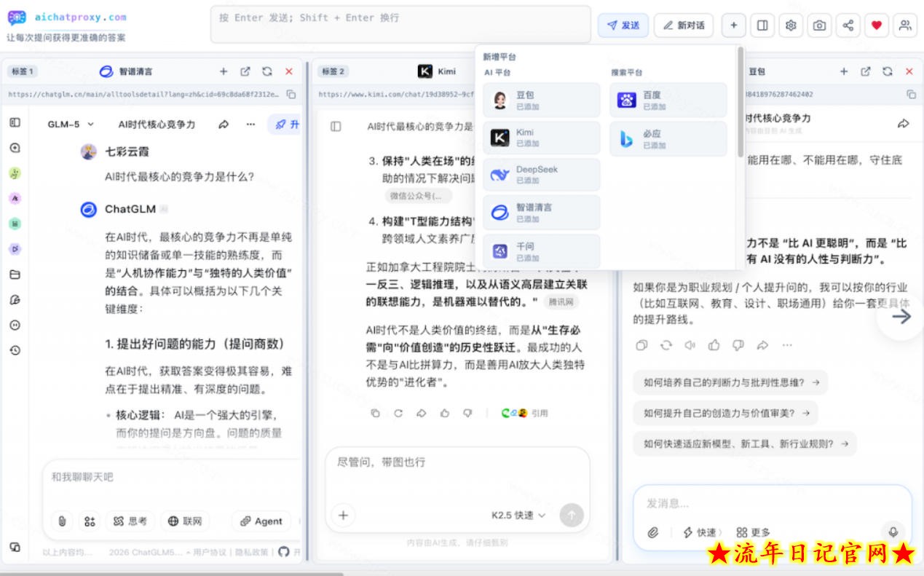Click 如何快速适应新模型 suggestion
Viewport: 924px width, 576px height.
745,443
